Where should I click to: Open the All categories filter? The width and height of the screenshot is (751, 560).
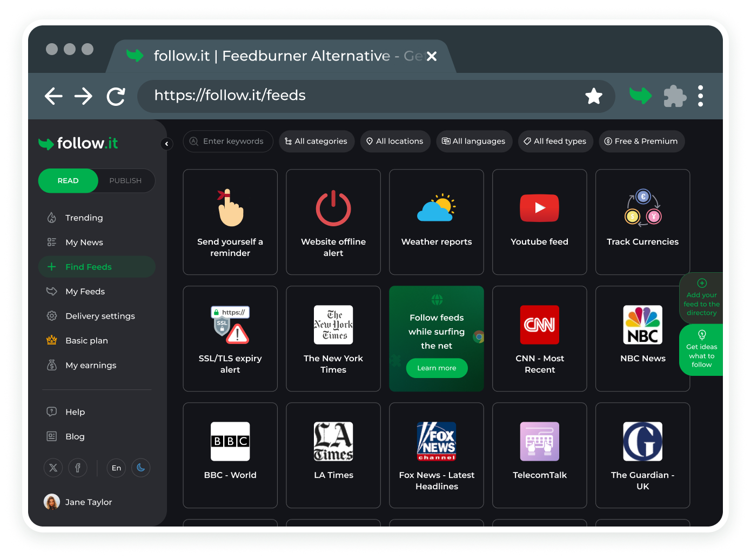coord(317,141)
